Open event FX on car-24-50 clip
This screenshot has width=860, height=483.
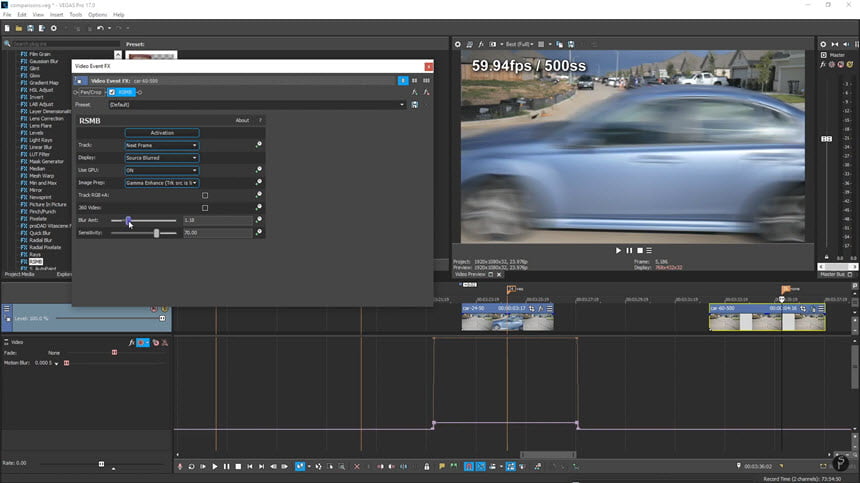click(541, 309)
